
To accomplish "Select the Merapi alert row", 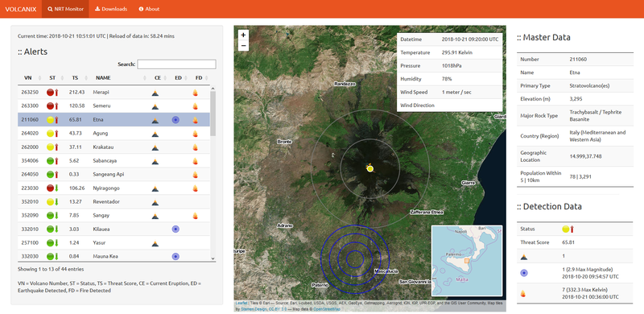I will (x=114, y=92).
